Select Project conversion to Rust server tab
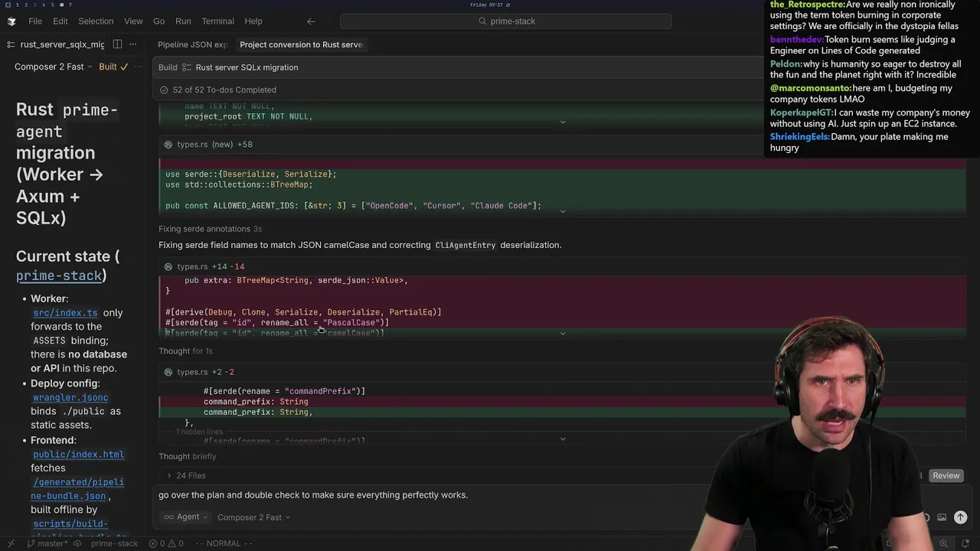 click(x=301, y=44)
